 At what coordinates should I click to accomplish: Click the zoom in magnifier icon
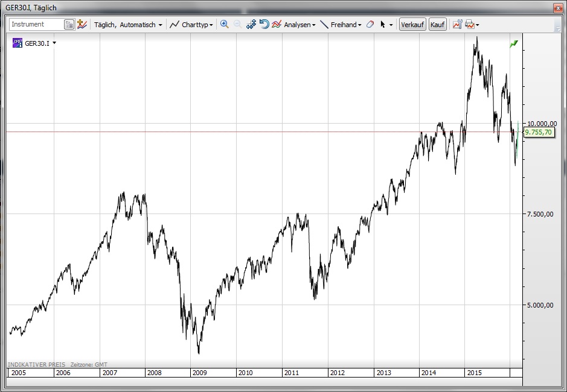click(x=224, y=24)
